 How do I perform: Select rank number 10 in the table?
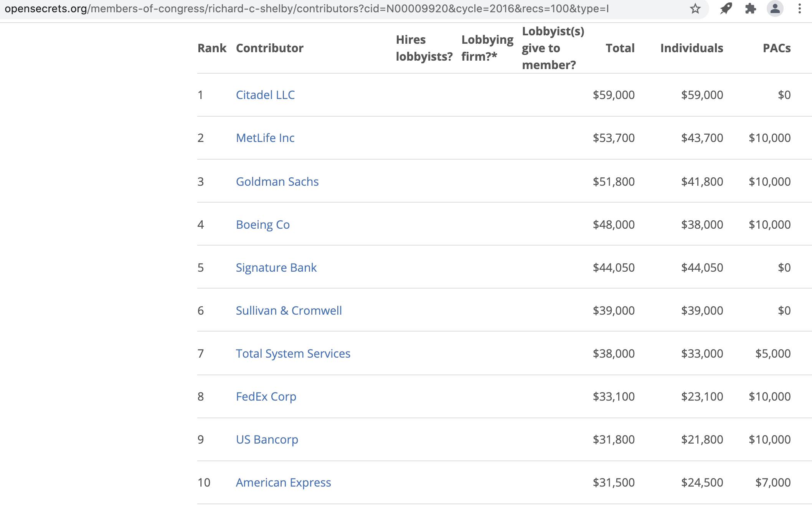click(204, 482)
